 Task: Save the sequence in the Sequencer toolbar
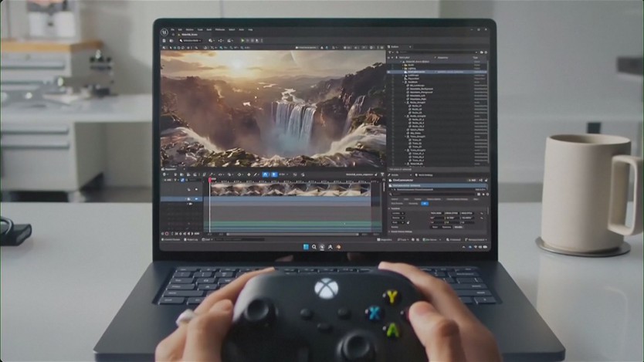175,174
